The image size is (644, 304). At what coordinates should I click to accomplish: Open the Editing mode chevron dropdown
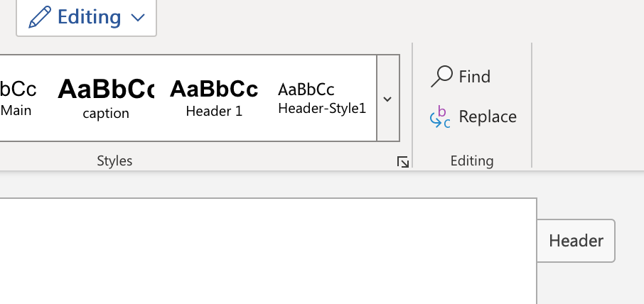[x=138, y=18]
